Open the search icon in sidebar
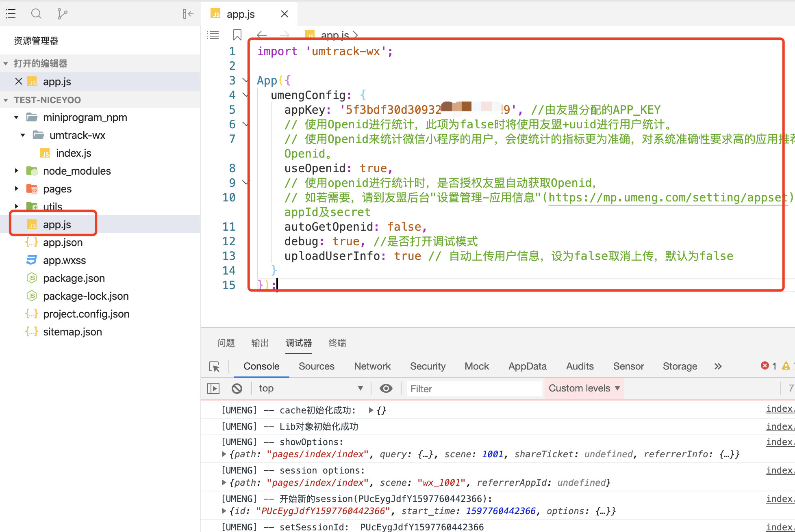 pos(36,14)
